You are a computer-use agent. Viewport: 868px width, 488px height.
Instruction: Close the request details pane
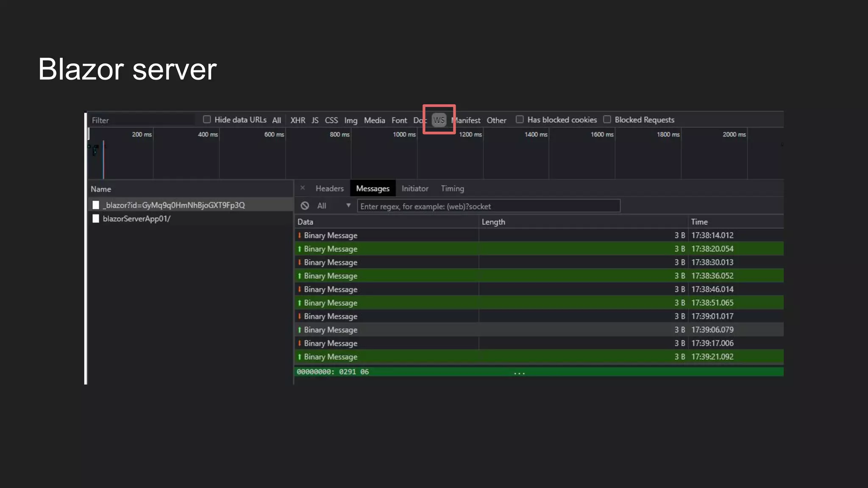303,188
